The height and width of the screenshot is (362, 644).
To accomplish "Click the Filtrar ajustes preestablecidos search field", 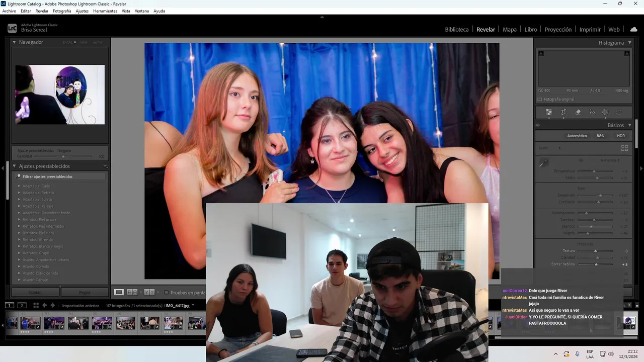I will [60, 176].
